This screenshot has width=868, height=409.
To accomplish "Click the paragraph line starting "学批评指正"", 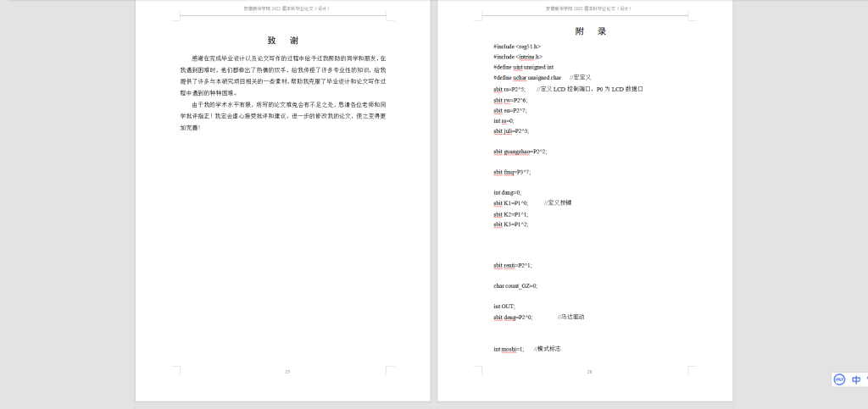I will [283, 116].
